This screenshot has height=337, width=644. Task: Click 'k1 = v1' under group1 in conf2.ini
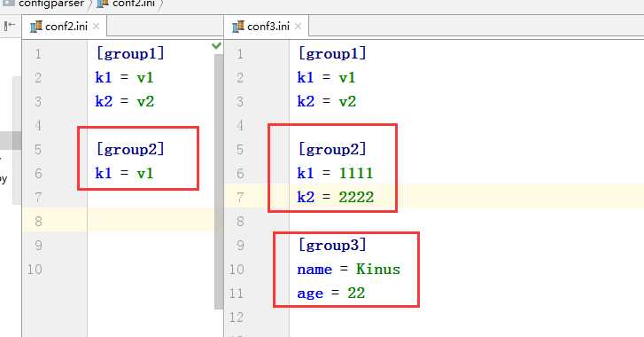point(124,78)
